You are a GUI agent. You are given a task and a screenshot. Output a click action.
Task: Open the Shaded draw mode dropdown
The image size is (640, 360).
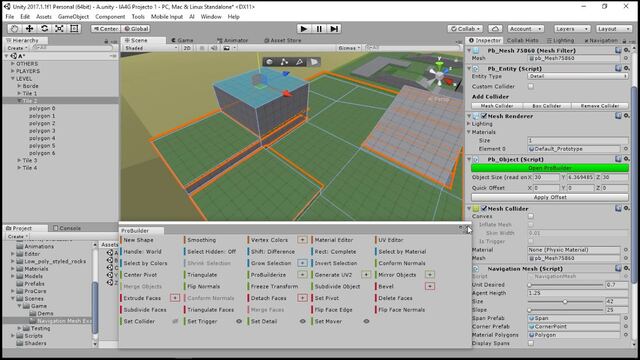[x=151, y=48]
